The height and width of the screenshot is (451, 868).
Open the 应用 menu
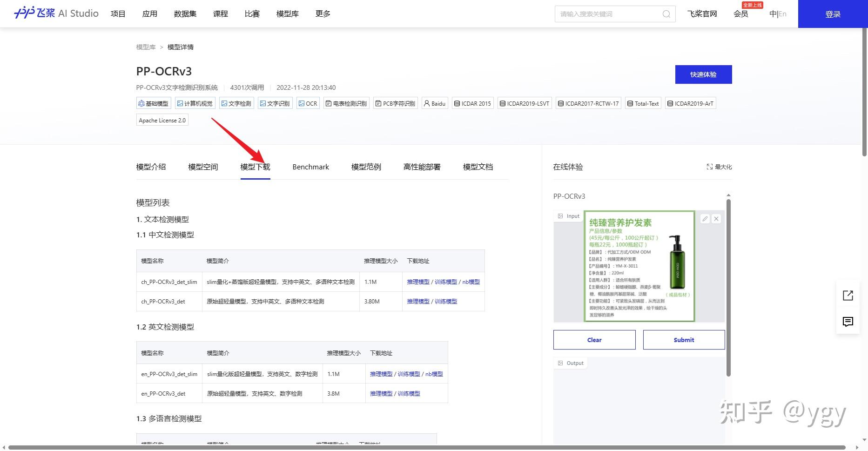(150, 13)
